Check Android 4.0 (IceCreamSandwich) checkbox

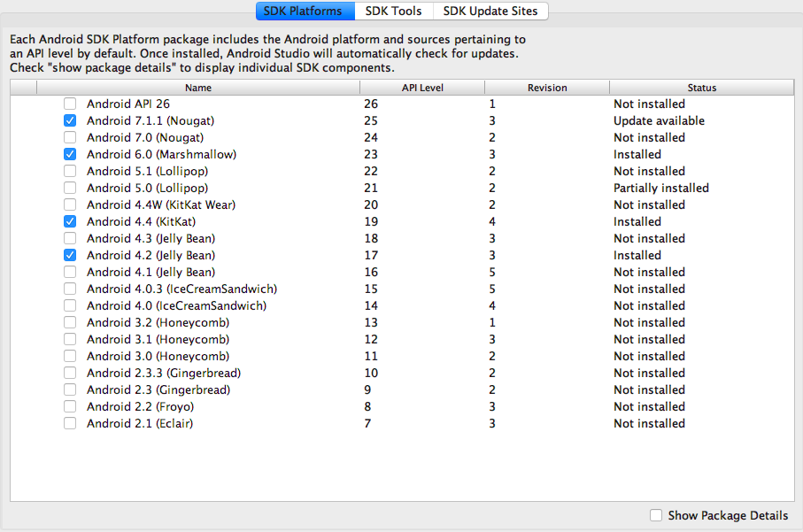[70, 305]
